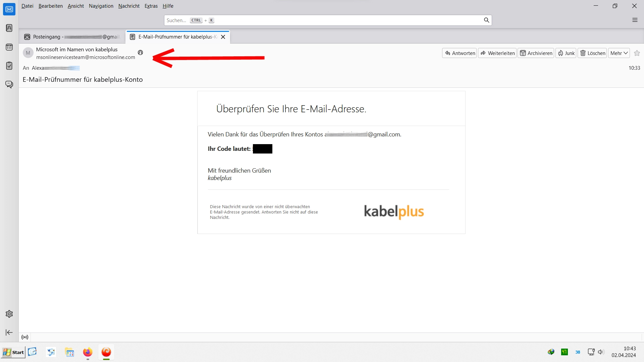Click the globe tray icon
This screenshot has height=362, width=644.
point(551,352)
